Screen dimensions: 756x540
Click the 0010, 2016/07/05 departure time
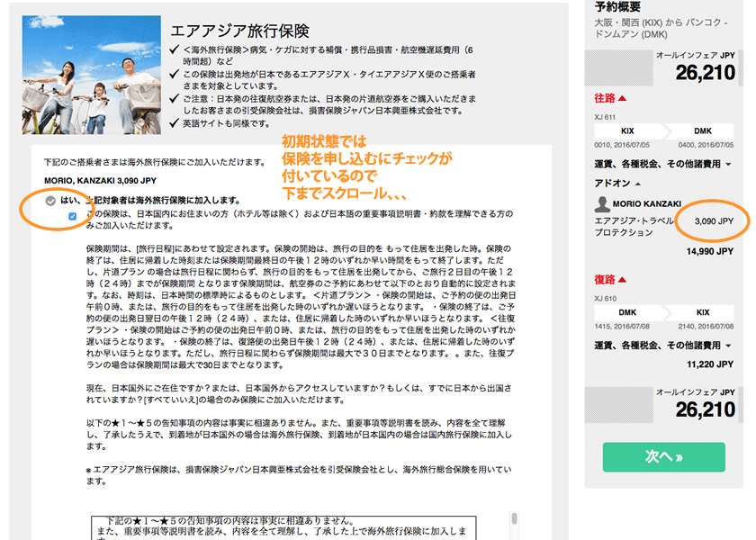tap(622, 145)
